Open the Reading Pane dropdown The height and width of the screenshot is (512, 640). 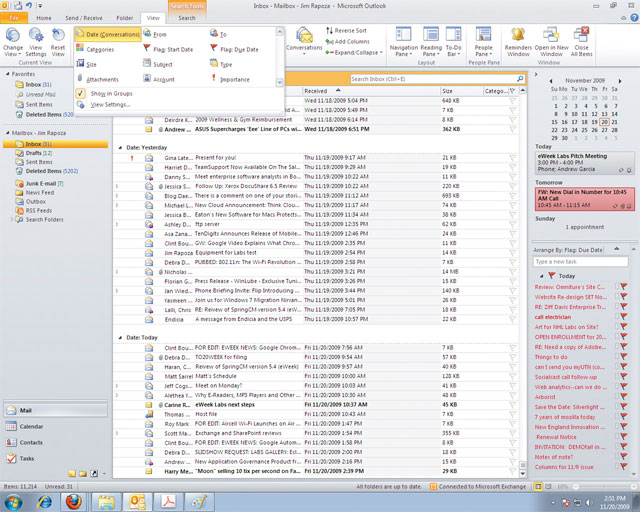click(x=431, y=42)
